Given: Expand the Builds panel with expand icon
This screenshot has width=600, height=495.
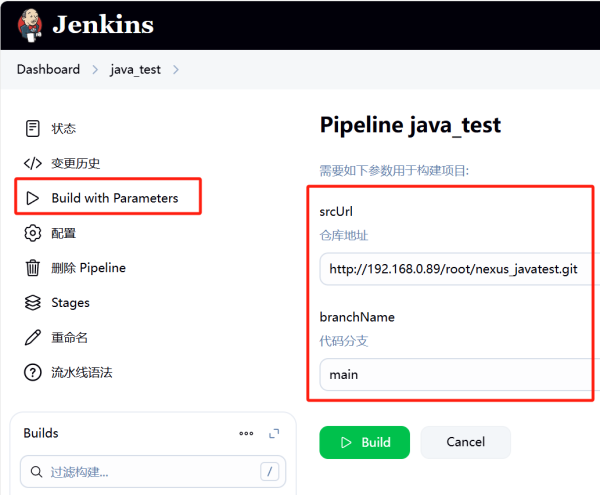Looking at the screenshot, I should [274, 433].
